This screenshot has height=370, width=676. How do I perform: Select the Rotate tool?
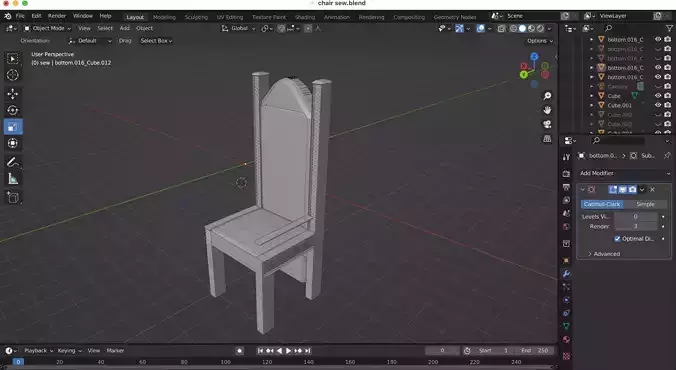(x=13, y=110)
